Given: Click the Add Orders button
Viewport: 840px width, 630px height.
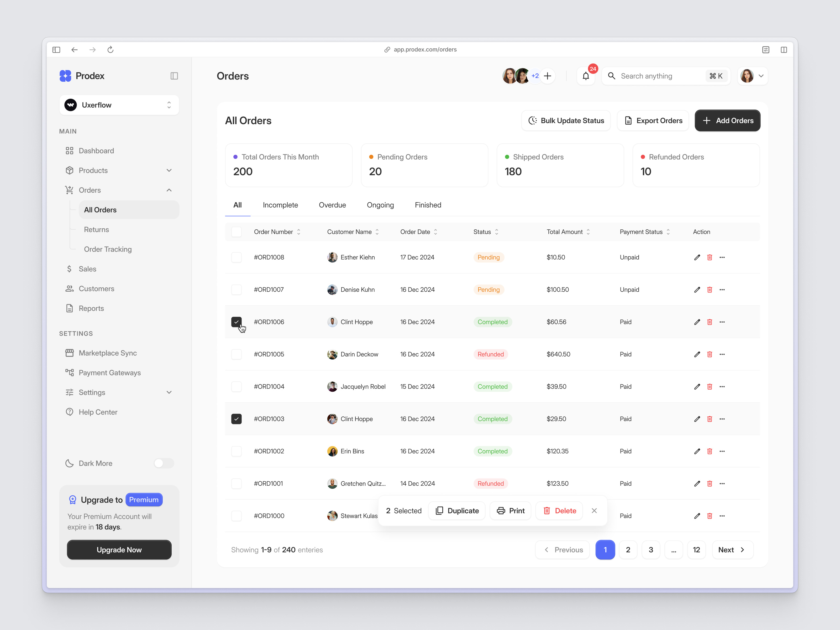Looking at the screenshot, I should click(x=727, y=120).
